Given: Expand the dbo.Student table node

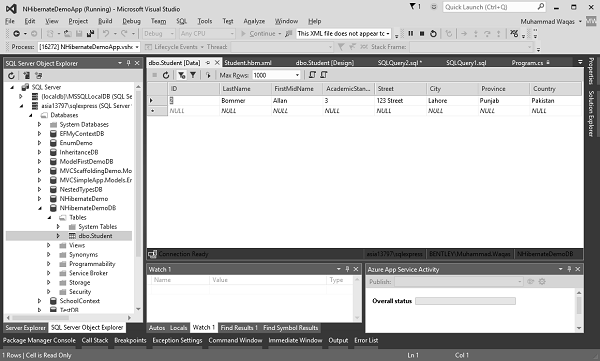Looking at the screenshot, I should [x=58, y=236].
